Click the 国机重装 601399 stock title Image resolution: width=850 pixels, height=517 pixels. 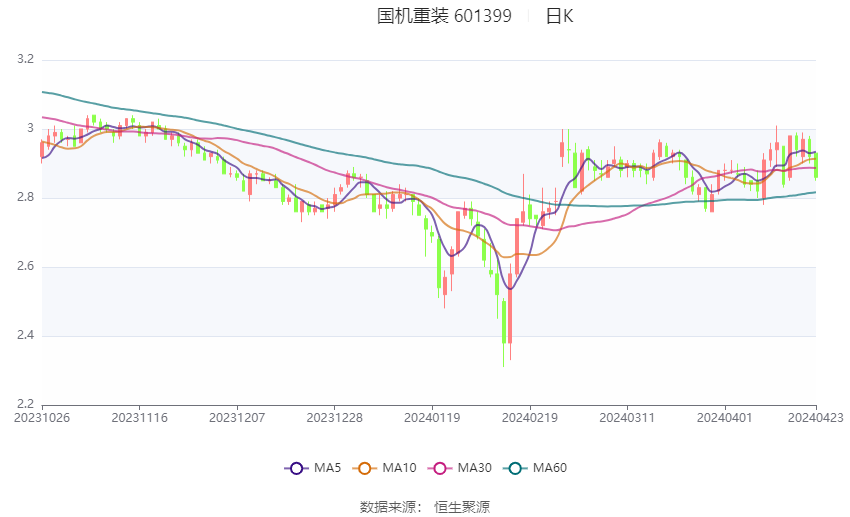444,16
